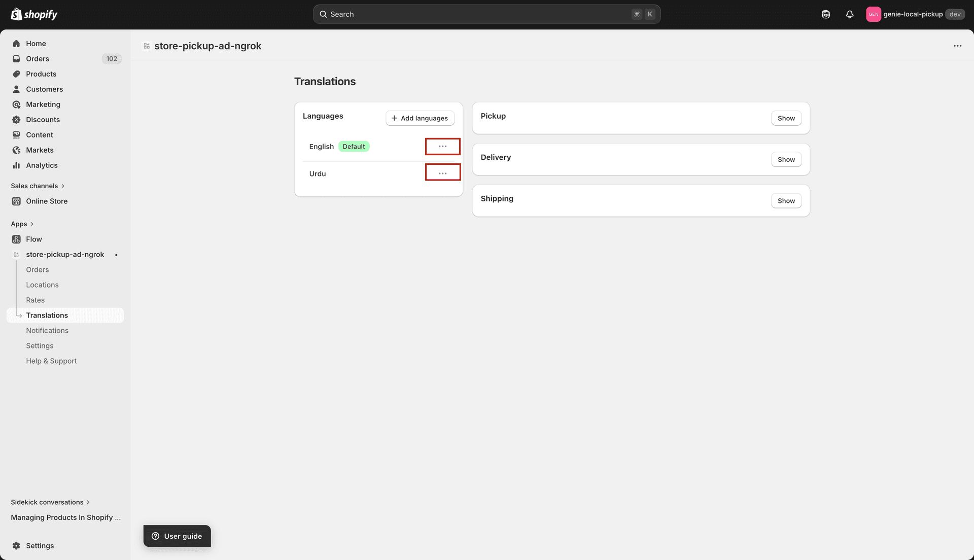Open the notifications bell
The height and width of the screenshot is (560, 974).
850,14
